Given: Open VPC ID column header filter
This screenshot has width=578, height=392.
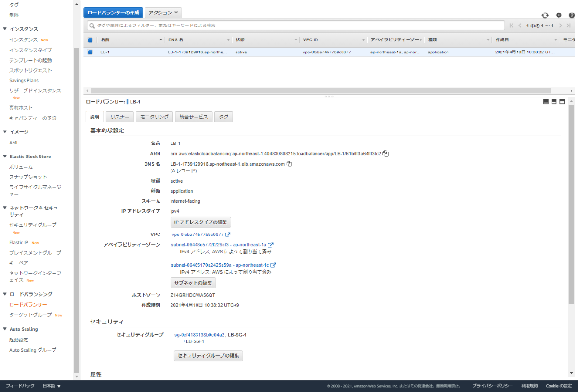Looking at the screenshot, I should [363, 40].
